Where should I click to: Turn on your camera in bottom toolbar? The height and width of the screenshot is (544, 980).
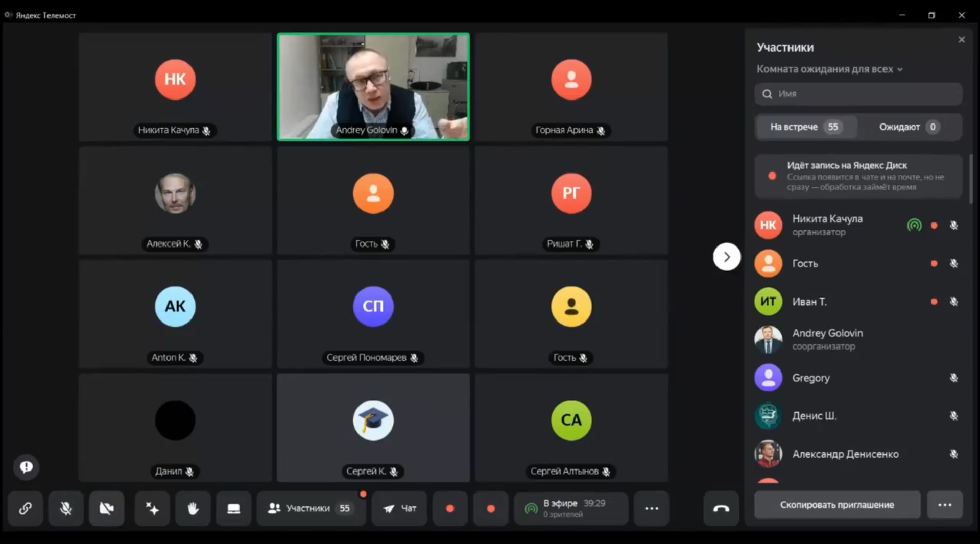(106, 508)
